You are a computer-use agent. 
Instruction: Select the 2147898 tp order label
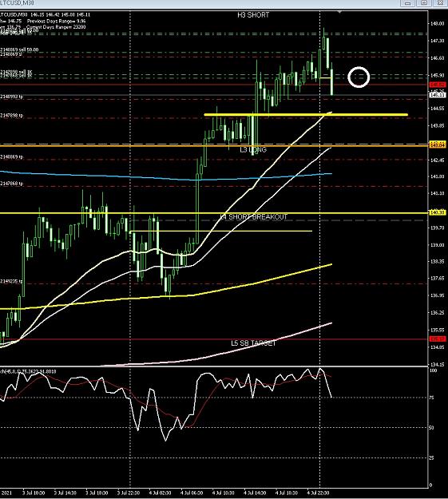(11, 116)
